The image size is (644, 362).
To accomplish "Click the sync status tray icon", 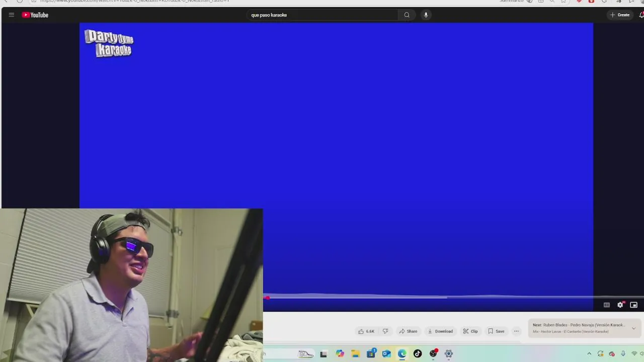I will [600, 354].
